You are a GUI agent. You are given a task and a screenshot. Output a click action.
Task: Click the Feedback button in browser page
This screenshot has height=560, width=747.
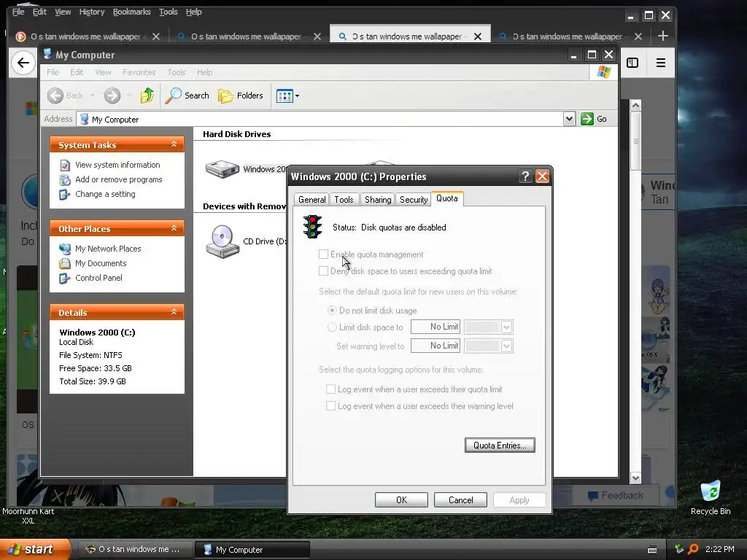click(616, 496)
